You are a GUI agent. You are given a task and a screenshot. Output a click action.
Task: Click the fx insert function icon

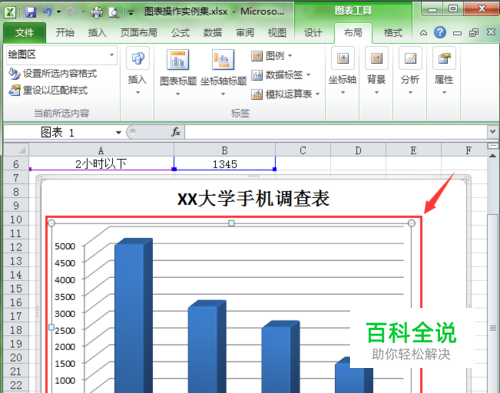pyautogui.click(x=176, y=132)
